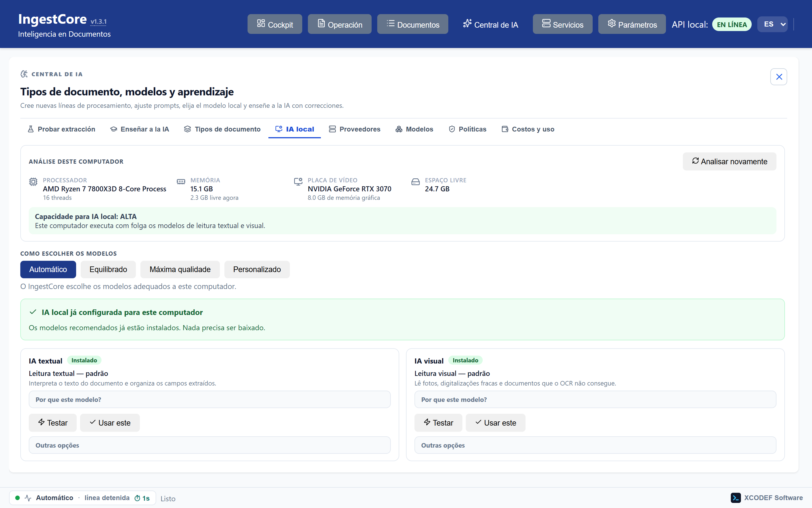
Task: Open Parámetros settings
Action: pos(632,24)
